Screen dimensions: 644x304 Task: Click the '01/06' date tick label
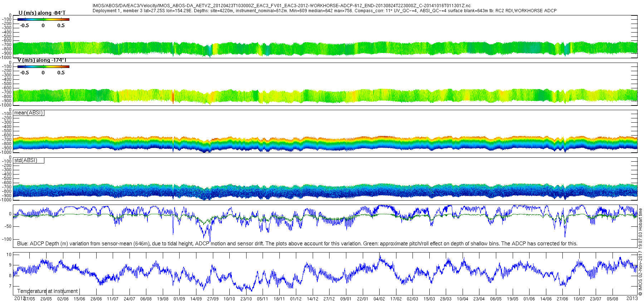(x=529, y=299)
